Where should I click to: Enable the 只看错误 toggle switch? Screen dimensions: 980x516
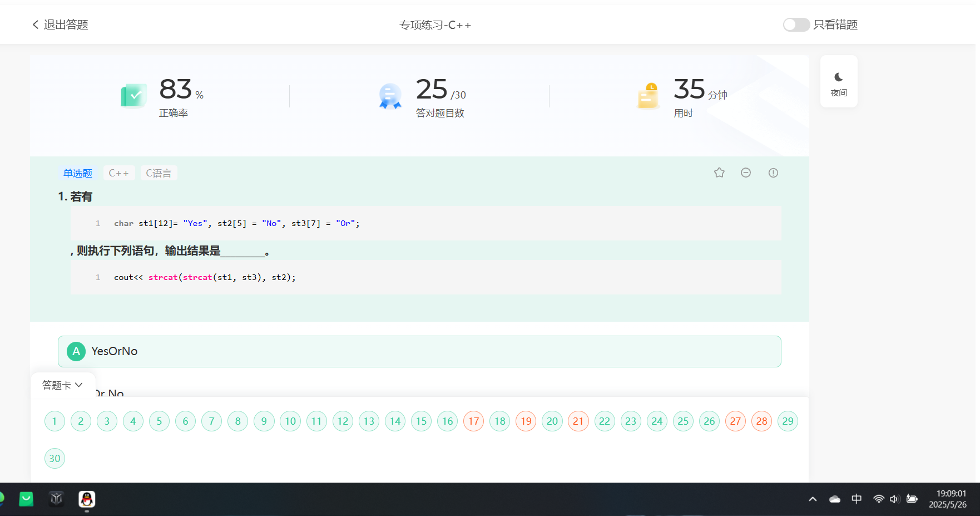[x=796, y=24]
